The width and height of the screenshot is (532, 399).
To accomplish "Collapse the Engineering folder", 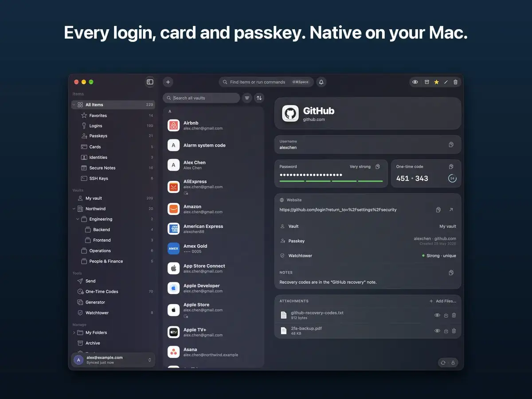I will tap(78, 219).
